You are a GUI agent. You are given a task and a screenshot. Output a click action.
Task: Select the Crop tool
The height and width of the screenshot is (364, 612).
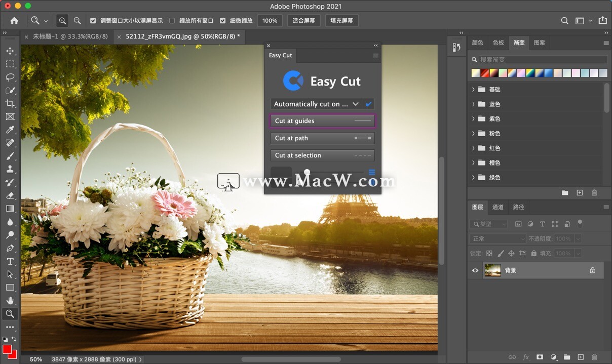(x=10, y=104)
